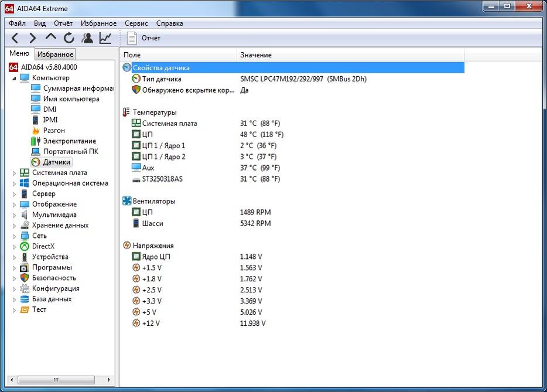Screen dimensions: 547x392
Task: Open the graph chart toolbar icon
Action: (105, 38)
